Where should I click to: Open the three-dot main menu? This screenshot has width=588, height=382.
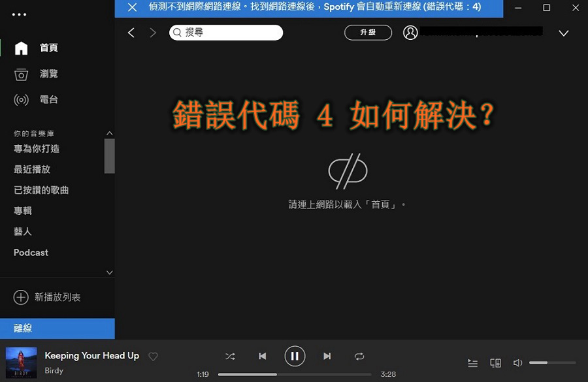[x=19, y=14]
